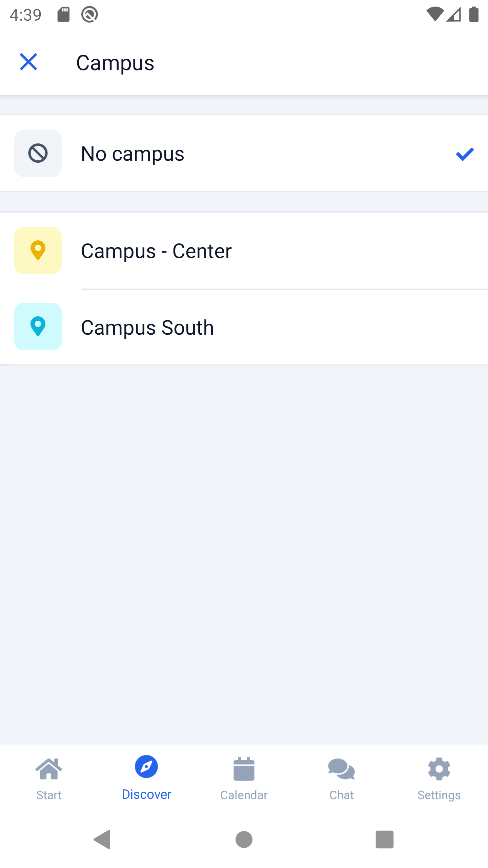488x868 pixels.
Task: Select the Campus South option
Action: [244, 327]
